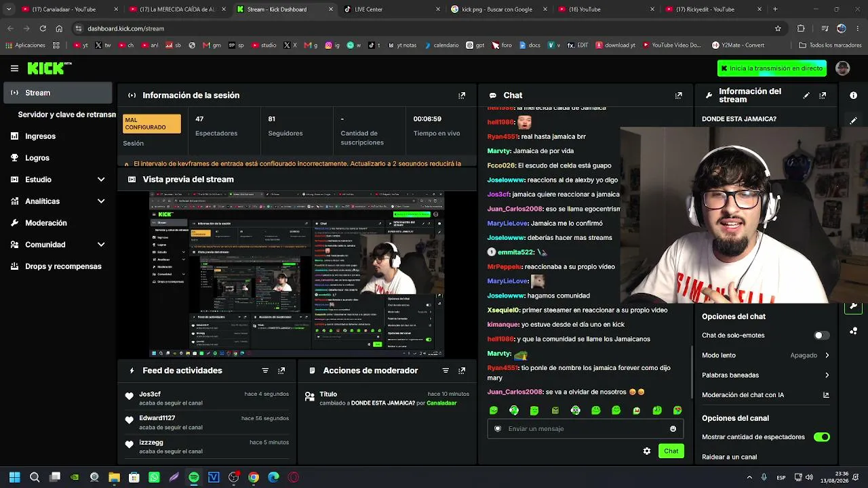Image resolution: width=868 pixels, height=488 pixels.
Task: Pop out the Información del stream panel
Action: [823, 96]
